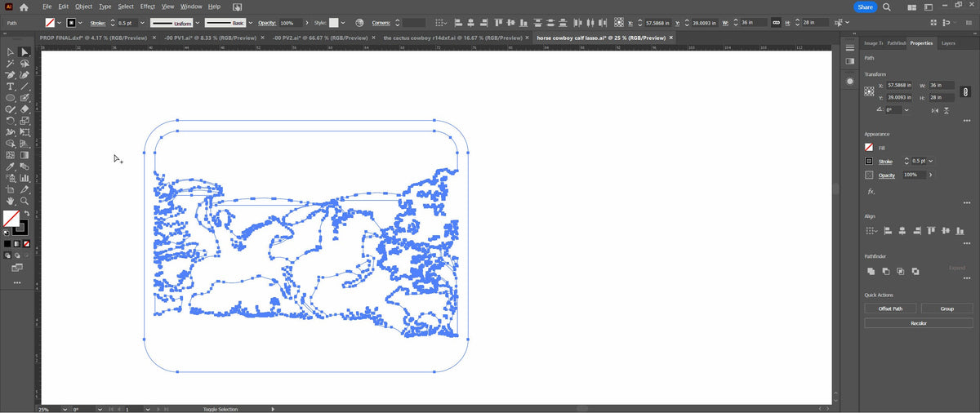The width and height of the screenshot is (980, 413).
Task: Open the Style dropdown arrow
Action: coord(343,23)
